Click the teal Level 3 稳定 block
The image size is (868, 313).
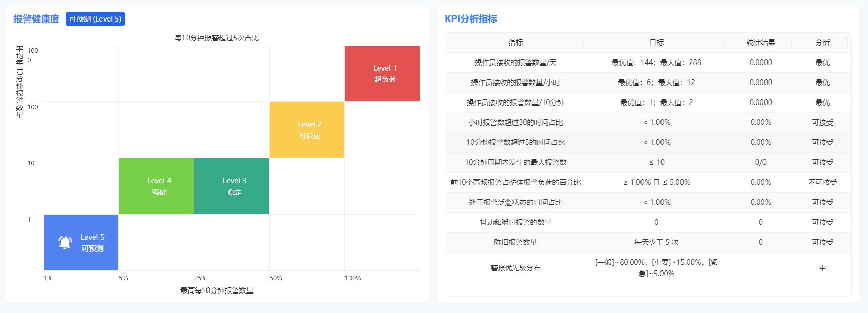tap(232, 186)
